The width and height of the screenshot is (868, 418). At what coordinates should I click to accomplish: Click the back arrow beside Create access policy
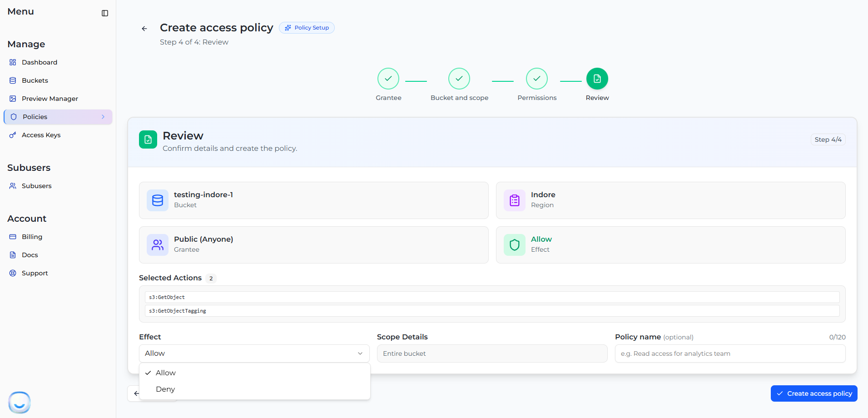[x=144, y=29]
